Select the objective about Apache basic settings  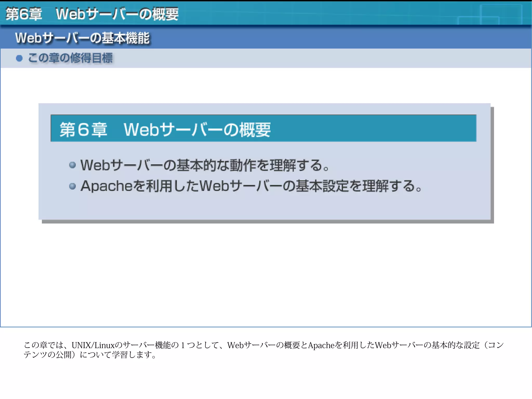tap(251, 186)
